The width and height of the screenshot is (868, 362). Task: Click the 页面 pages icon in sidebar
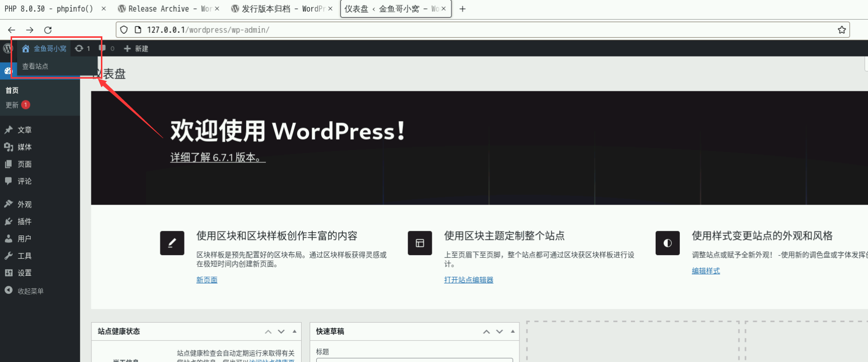point(9,164)
